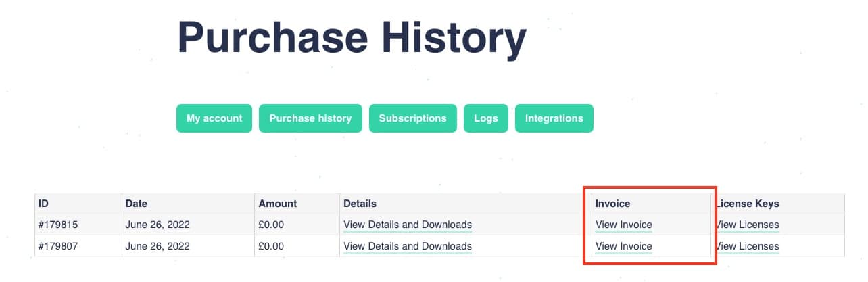Go to the Subscriptions section
The height and width of the screenshot is (282, 868).
click(x=412, y=118)
